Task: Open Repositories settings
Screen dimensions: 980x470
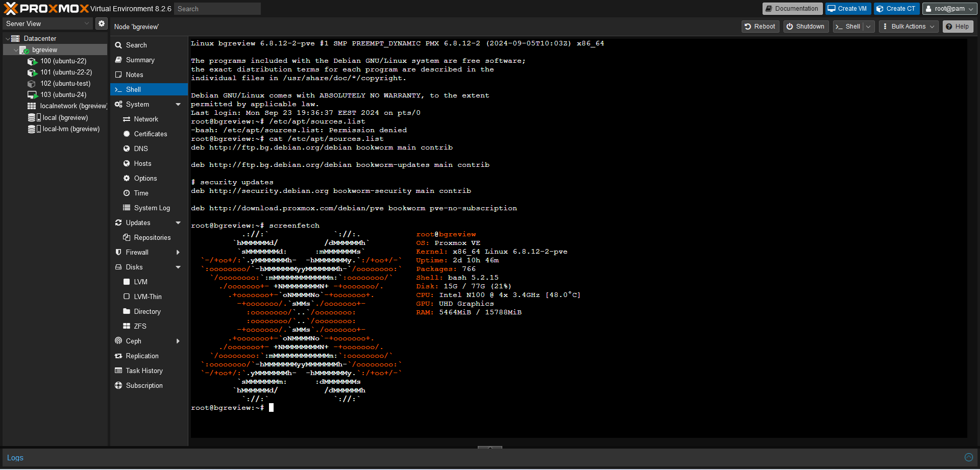Action: point(149,237)
